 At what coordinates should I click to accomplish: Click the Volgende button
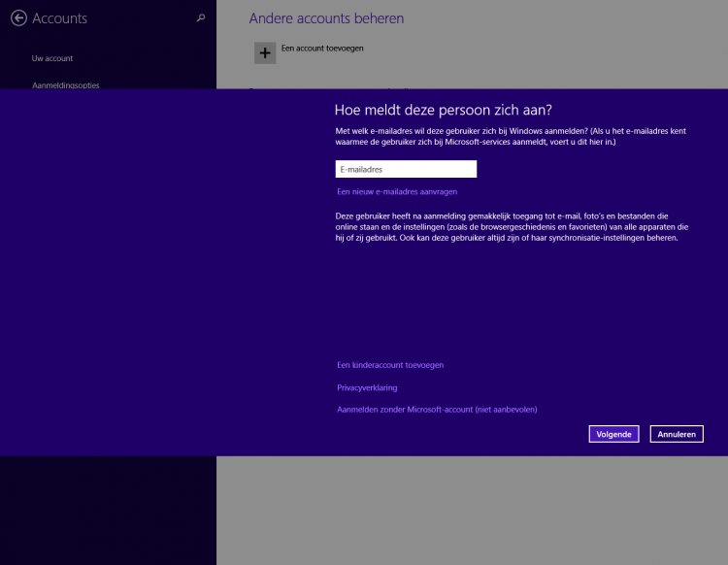point(613,434)
